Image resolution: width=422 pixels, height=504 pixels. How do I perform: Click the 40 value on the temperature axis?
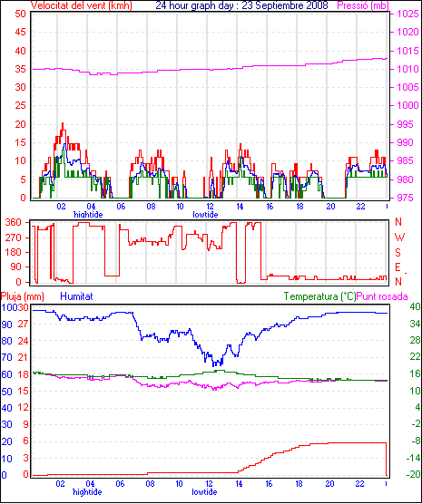(415, 306)
